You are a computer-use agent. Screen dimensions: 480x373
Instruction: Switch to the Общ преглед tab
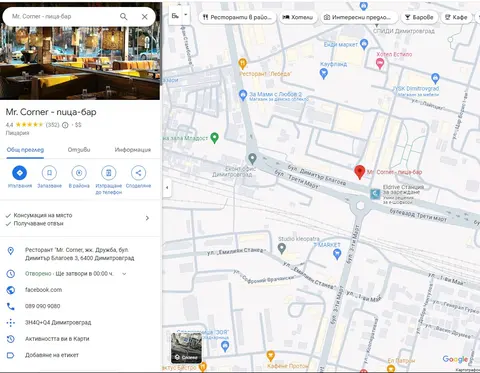pos(25,150)
